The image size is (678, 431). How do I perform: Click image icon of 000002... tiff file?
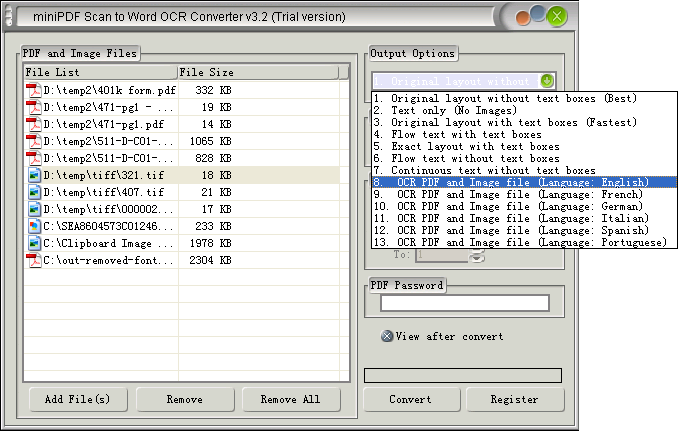click(x=34, y=209)
